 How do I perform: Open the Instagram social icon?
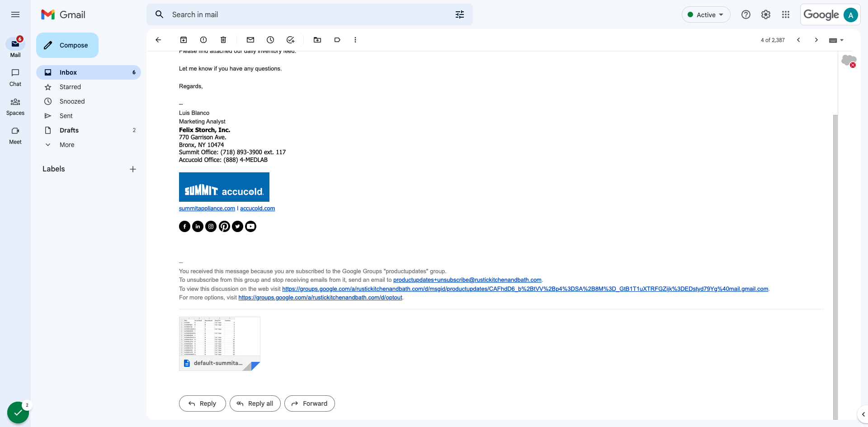tap(211, 226)
